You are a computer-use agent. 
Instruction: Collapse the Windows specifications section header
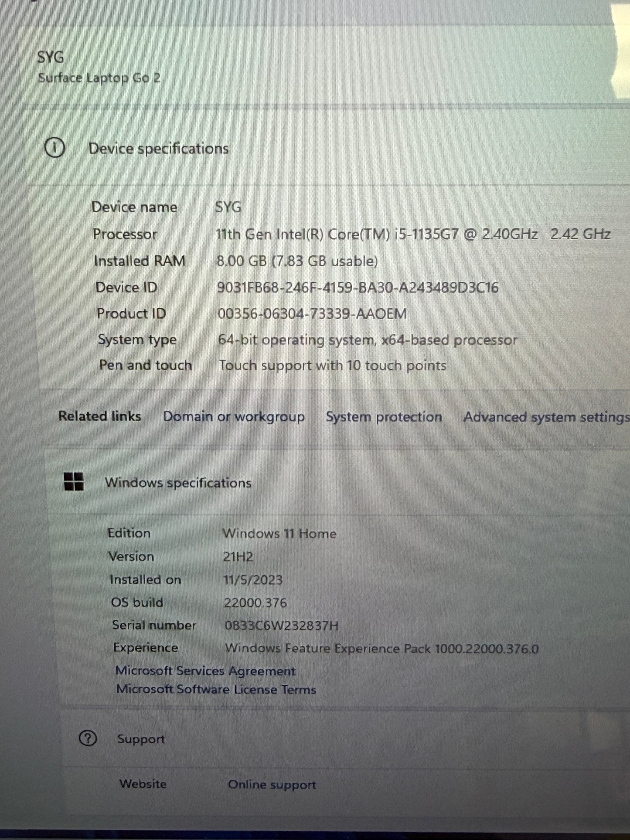(x=338, y=483)
